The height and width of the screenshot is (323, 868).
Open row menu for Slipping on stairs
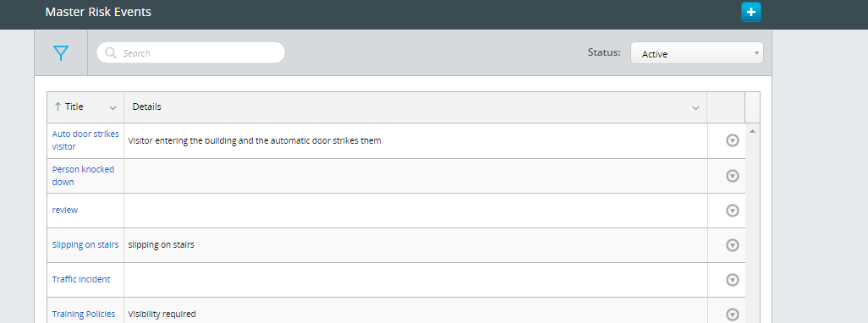pos(733,245)
